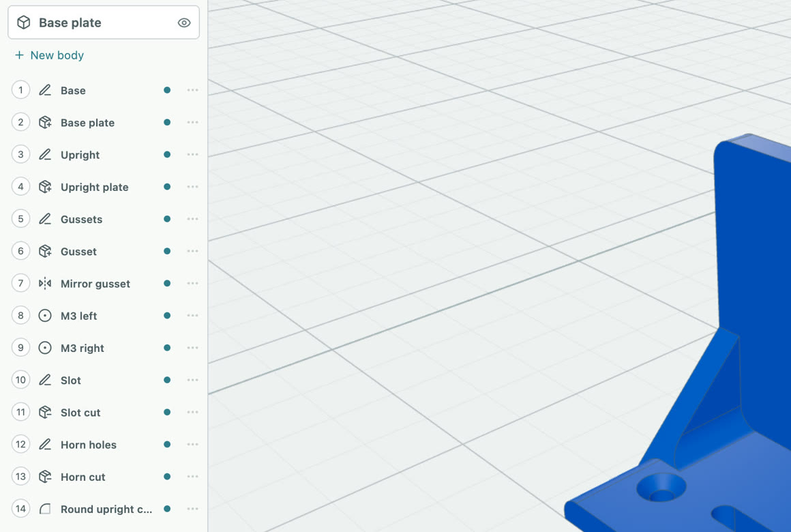Toggle the Base step status dot
Viewport: 791px width, 532px height.
point(167,90)
